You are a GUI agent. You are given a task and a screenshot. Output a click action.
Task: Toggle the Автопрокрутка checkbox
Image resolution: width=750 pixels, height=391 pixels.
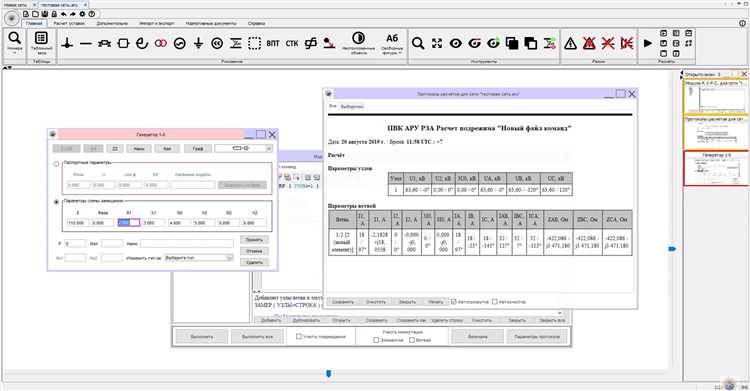click(x=453, y=302)
